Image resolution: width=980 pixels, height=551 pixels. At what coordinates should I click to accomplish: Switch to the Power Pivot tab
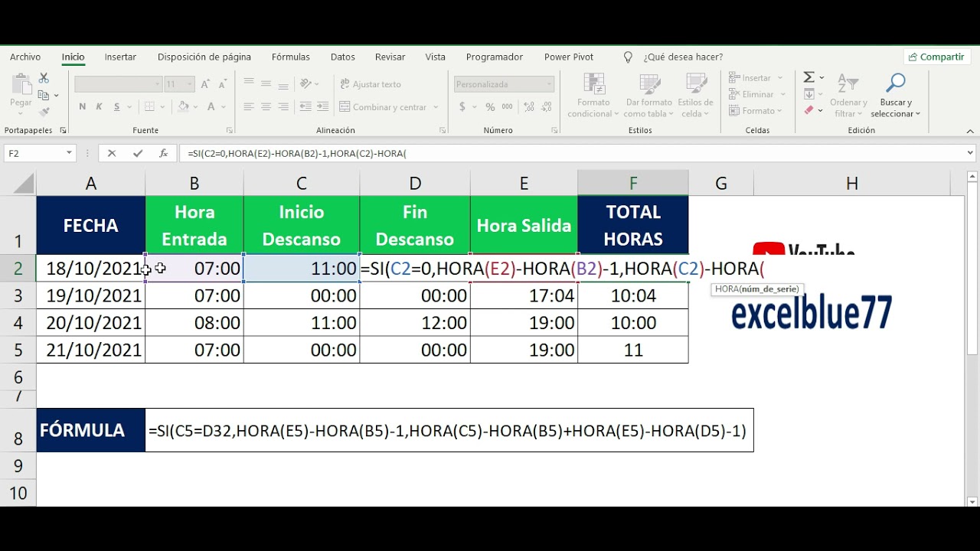pos(569,57)
